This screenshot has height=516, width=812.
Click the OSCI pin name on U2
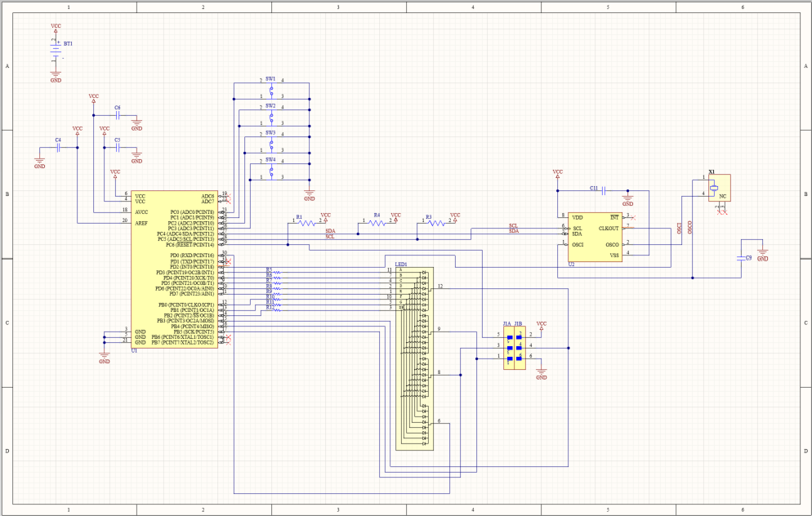578,245
